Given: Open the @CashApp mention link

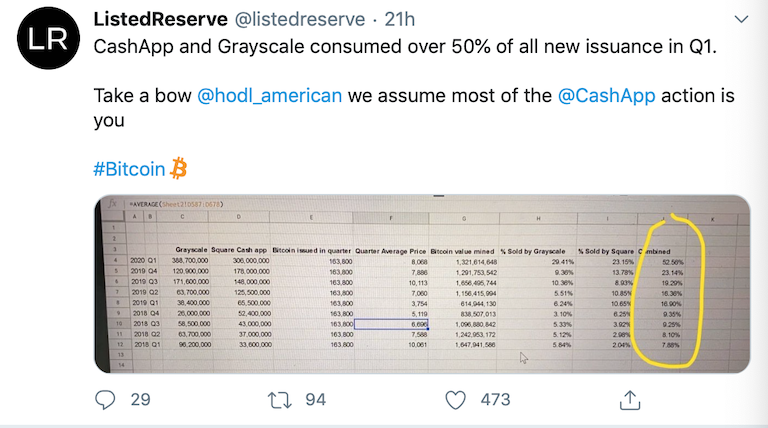Looking at the screenshot, I should point(606,95).
